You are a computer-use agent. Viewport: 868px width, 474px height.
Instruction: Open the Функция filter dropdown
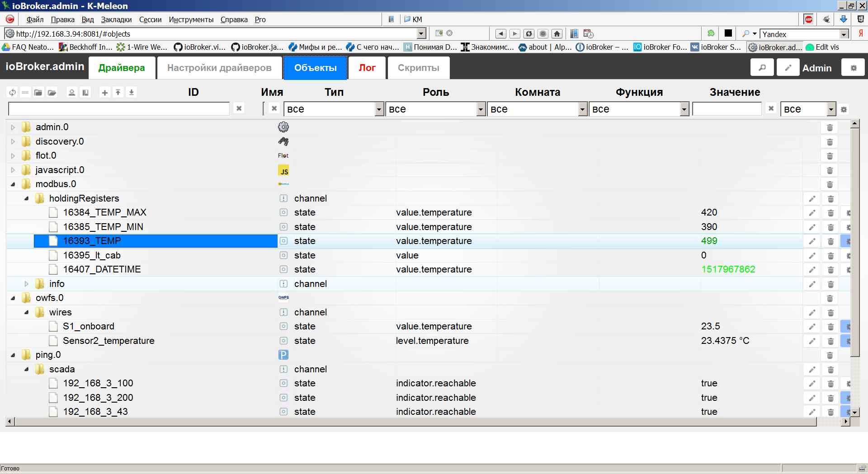point(639,109)
